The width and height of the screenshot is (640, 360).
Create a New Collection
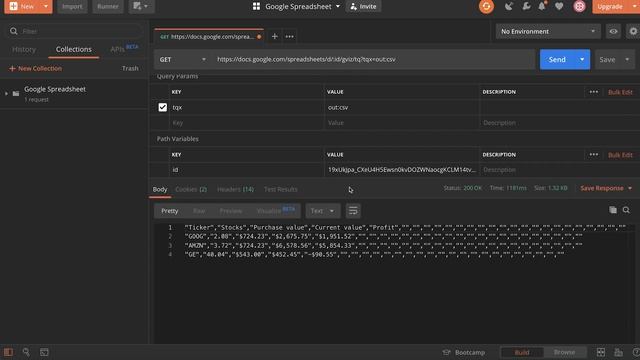pos(36,68)
